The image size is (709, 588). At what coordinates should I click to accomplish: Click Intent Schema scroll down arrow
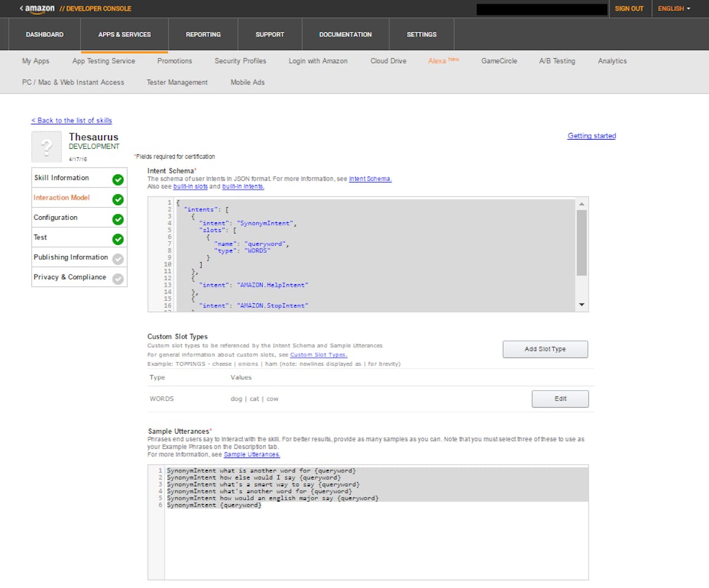pyautogui.click(x=582, y=304)
